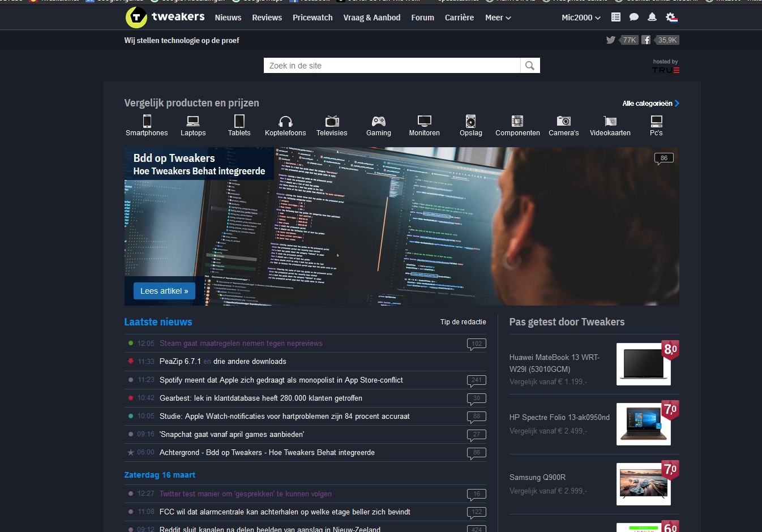This screenshot has width=762, height=532.
Task: Open the Camera's category icon
Action: 564,121
